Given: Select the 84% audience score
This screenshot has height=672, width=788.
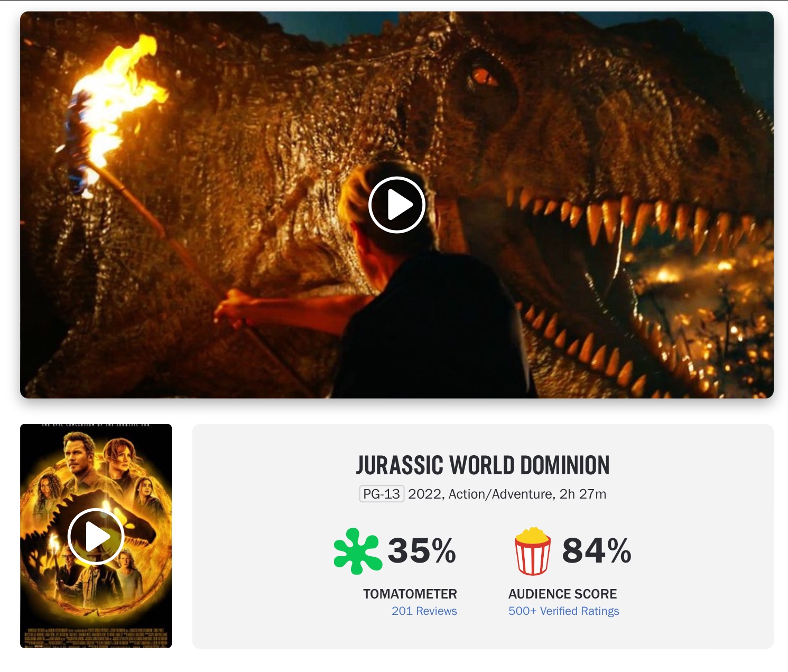Looking at the screenshot, I should coord(597,551).
